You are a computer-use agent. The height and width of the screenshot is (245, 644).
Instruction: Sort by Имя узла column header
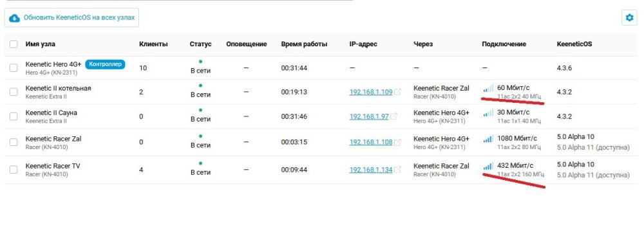click(x=40, y=44)
